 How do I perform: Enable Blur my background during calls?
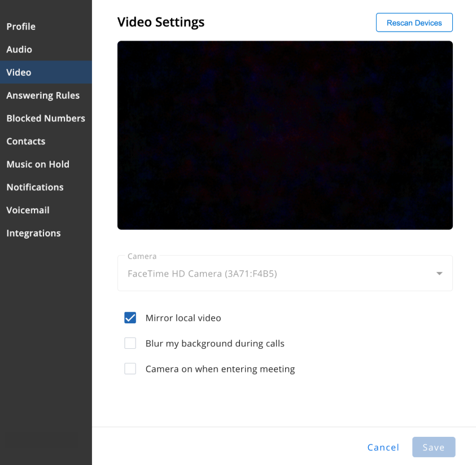pyautogui.click(x=130, y=343)
